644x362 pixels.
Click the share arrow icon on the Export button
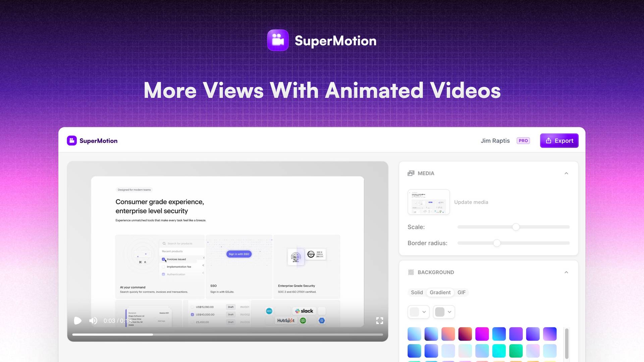[549, 140]
